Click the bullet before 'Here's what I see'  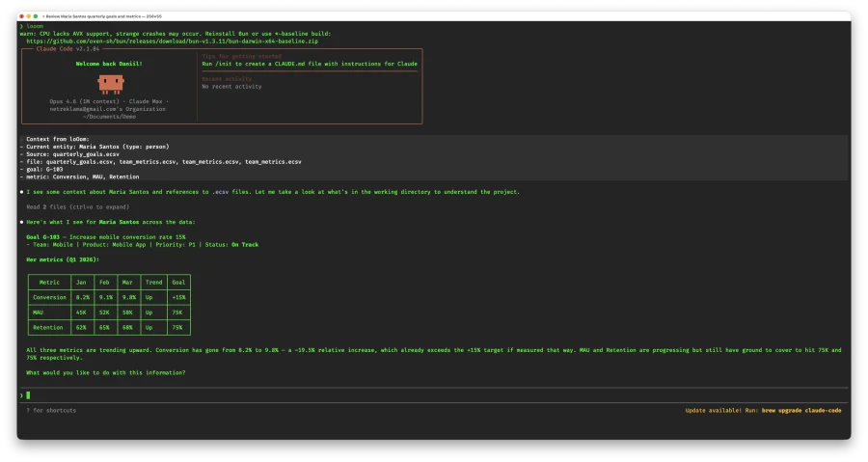pyautogui.click(x=21, y=221)
